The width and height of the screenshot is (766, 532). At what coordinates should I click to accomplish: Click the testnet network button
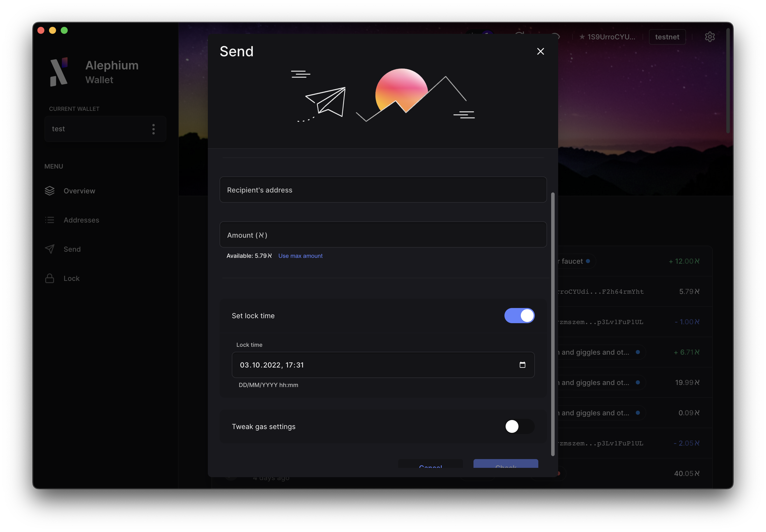667,37
